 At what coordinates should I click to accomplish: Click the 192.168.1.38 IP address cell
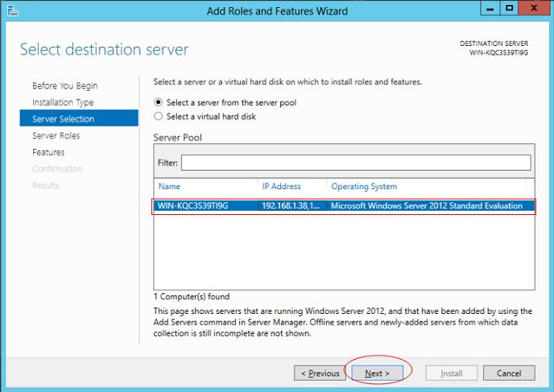click(291, 206)
